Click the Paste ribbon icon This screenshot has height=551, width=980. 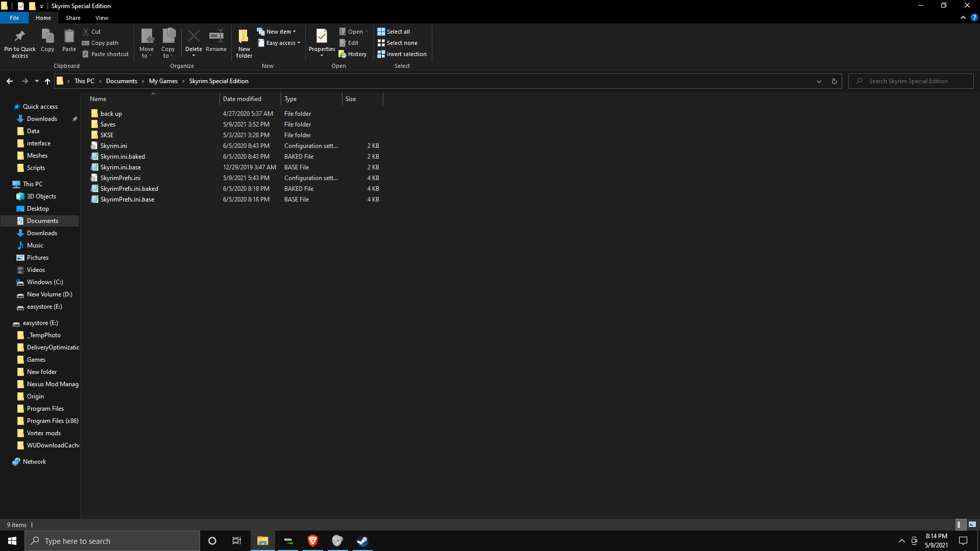[69, 36]
